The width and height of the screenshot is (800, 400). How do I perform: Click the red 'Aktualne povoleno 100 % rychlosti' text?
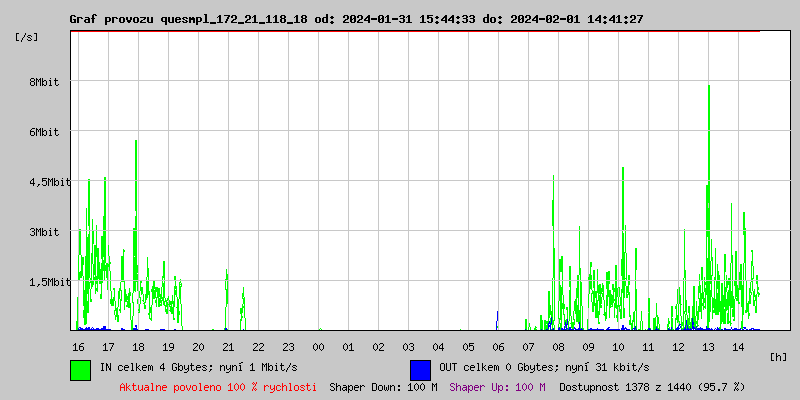(218, 386)
